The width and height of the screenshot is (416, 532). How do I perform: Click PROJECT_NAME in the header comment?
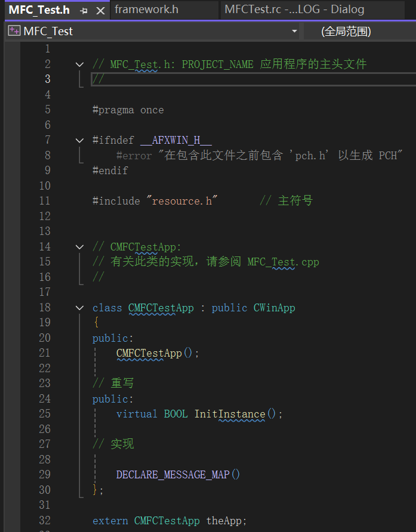pyautogui.click(x=217, y=64)
